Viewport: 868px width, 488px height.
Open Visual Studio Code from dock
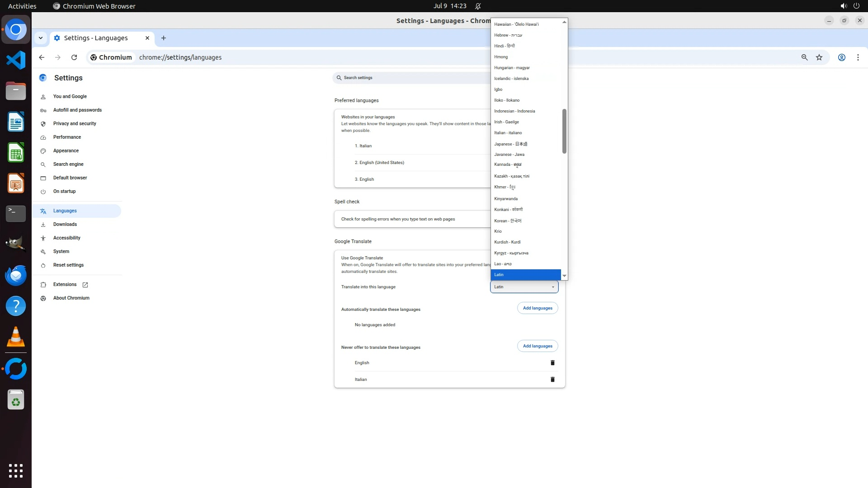pyautogui.click(x=16, y=60)
